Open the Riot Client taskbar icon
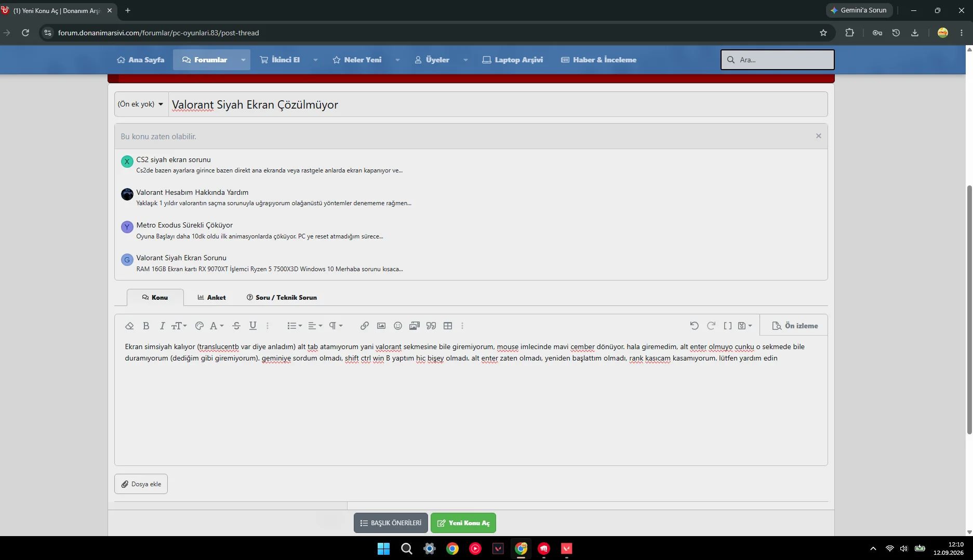Image resolution: width=973 pixels, height=560 pixels. click(544, 549)
